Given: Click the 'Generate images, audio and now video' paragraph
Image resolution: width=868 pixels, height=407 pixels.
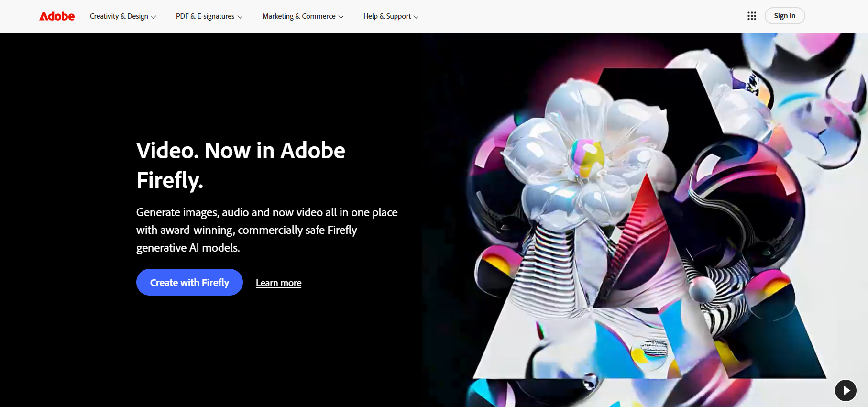Looking at the screenshot, I should [267, 230].
